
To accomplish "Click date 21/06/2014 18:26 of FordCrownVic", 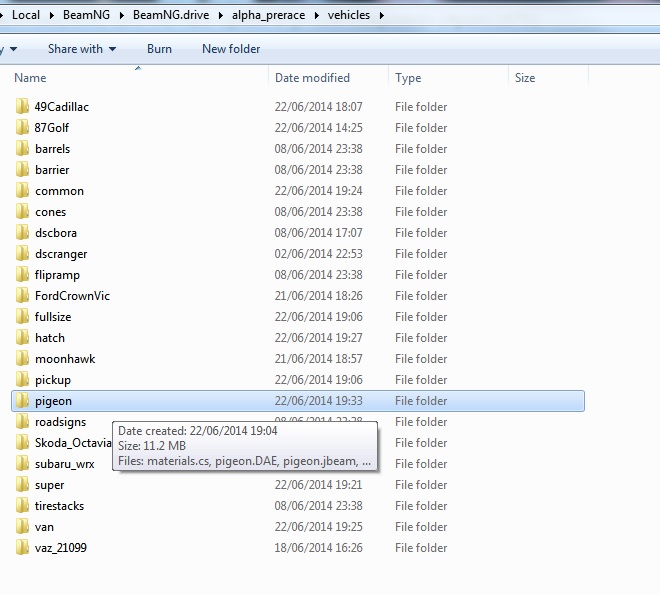I will [319, 296].
